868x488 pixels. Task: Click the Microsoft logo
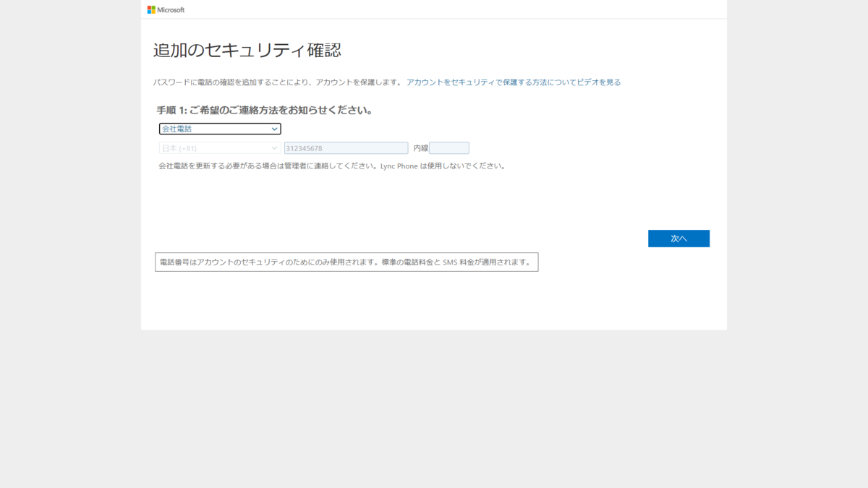pyautogui.click(x=166, y=9)
